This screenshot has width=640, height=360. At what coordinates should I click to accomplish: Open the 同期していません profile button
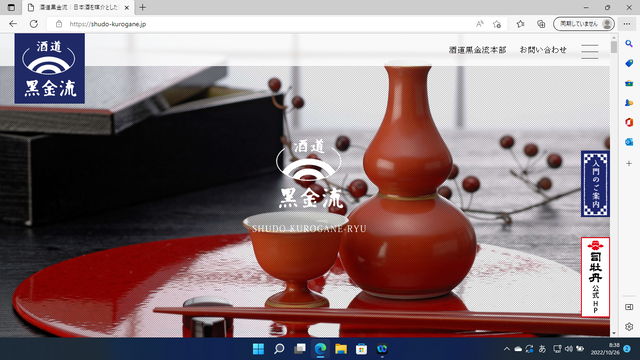point(584,24)
